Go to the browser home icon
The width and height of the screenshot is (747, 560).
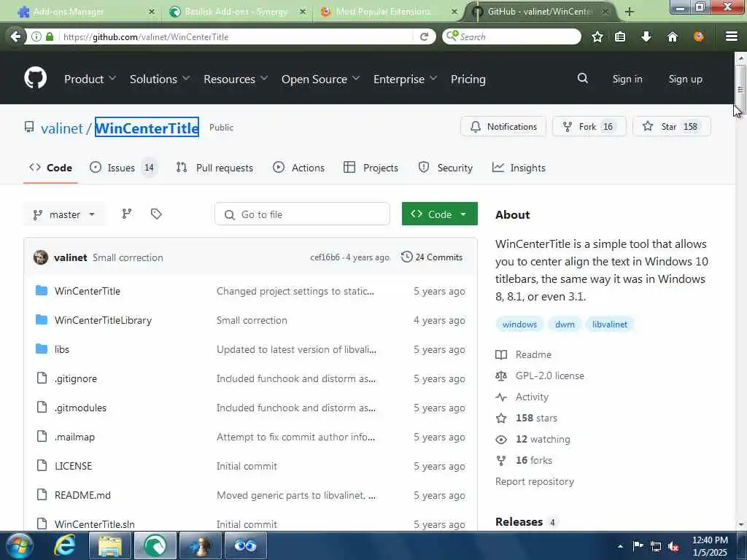[672, 36]
